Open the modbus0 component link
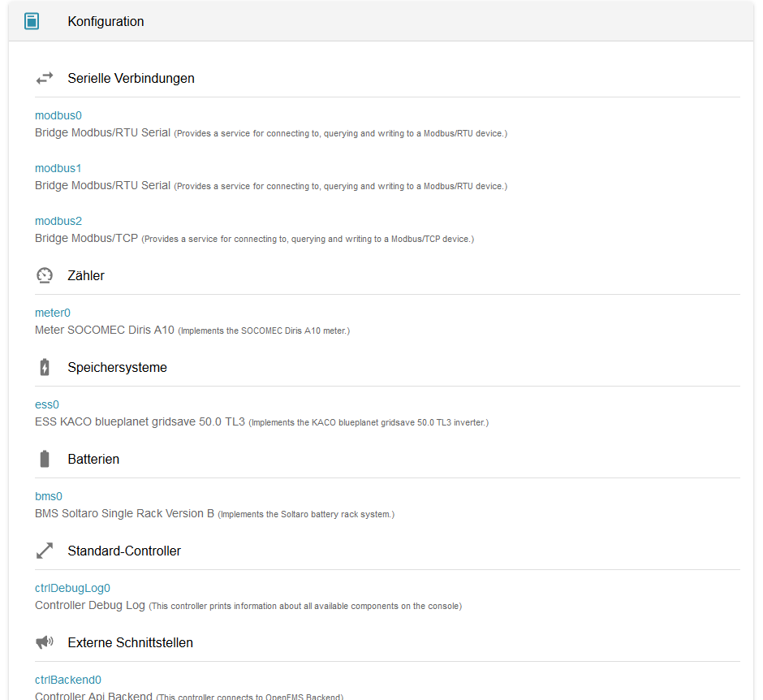This screenshot has height=700, width=763. 58,116
